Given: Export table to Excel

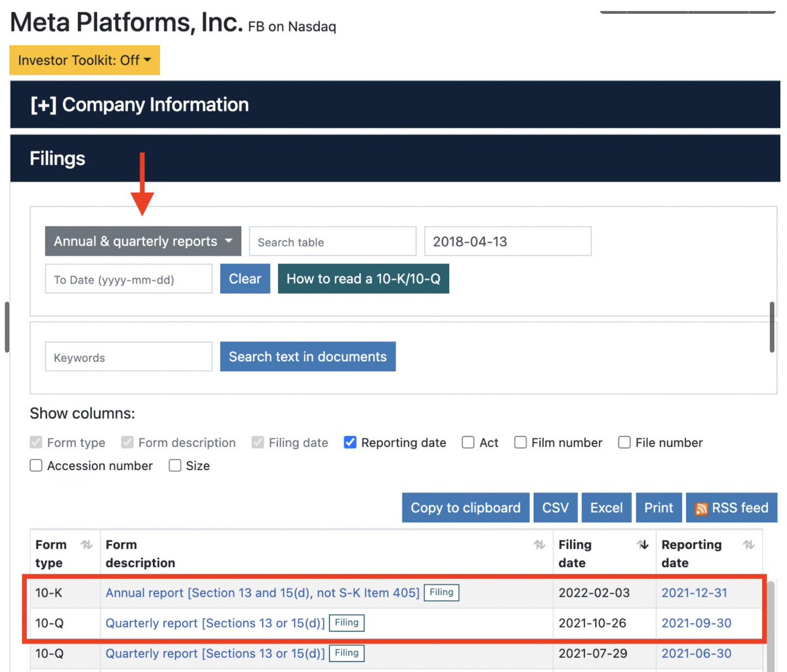Looking at the screenshot, I should pos(607,508).
